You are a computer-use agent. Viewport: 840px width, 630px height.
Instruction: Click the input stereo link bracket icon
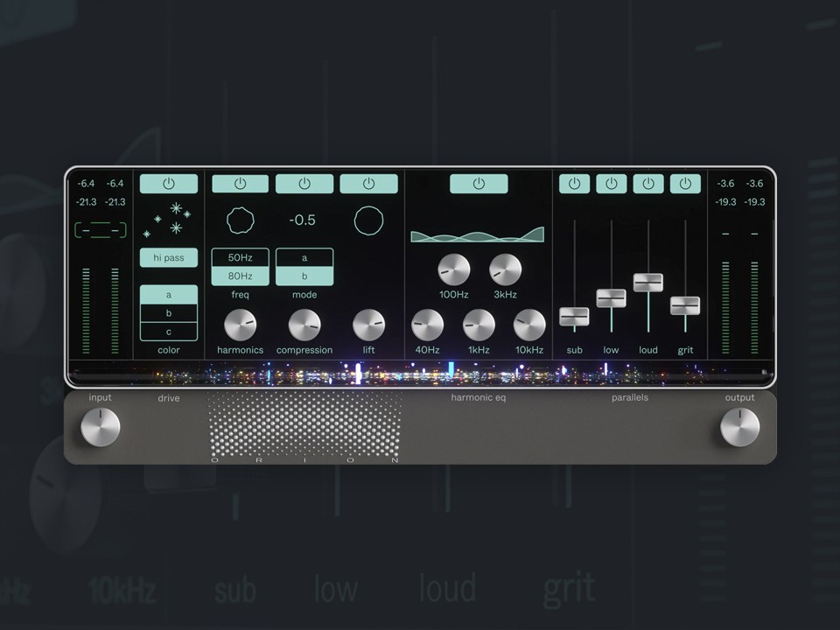100,230
